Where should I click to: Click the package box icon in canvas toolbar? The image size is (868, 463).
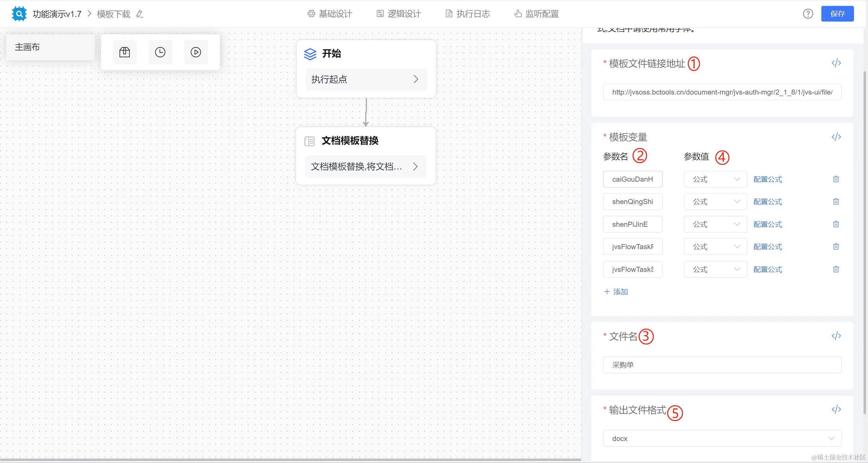[x=124, y=52]
